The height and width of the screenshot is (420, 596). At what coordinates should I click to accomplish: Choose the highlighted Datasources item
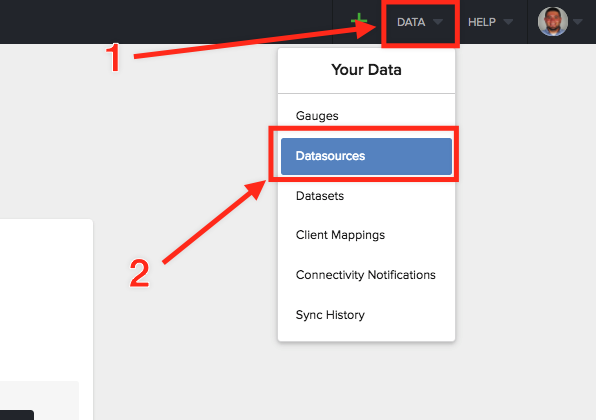366,156
